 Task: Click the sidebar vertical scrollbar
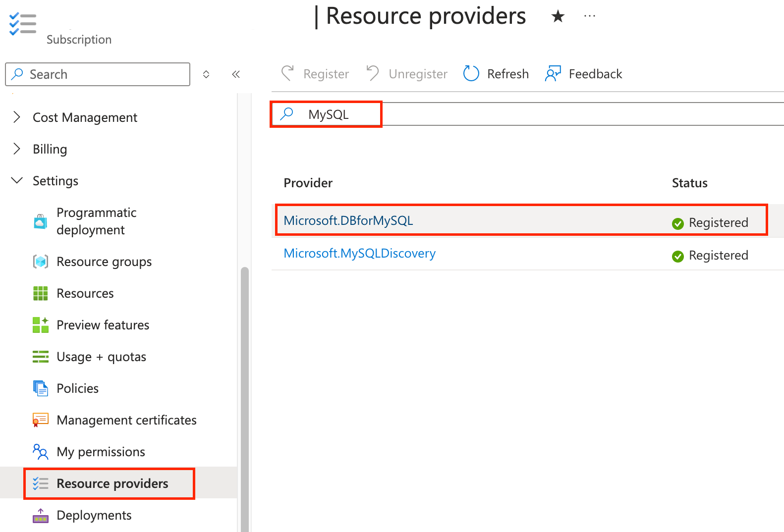(244, 396)
